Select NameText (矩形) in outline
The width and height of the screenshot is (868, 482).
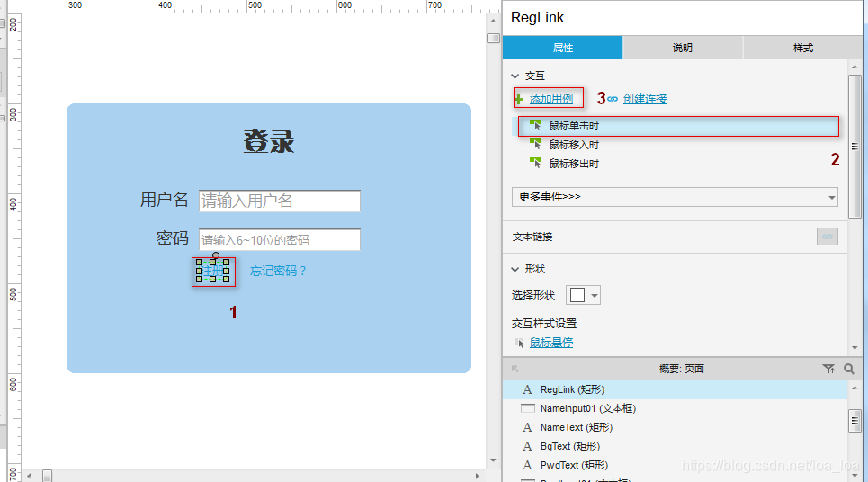tap(676, 427)
